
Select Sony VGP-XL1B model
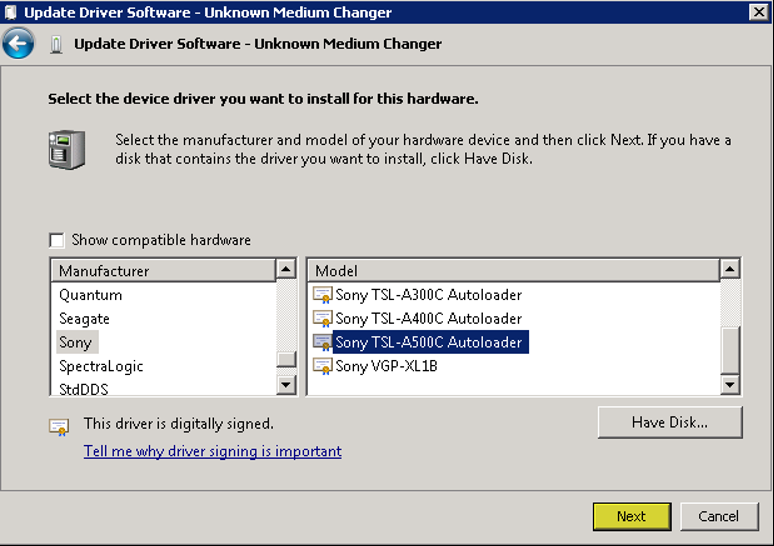pos(387,366)
